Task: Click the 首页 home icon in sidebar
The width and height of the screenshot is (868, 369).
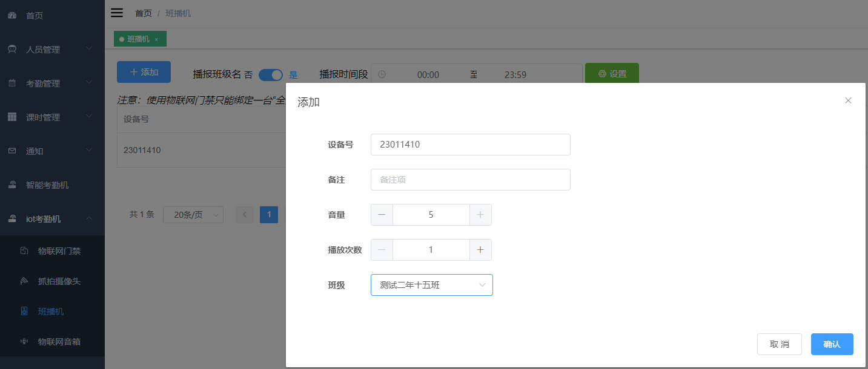Action: pos(13,15)
